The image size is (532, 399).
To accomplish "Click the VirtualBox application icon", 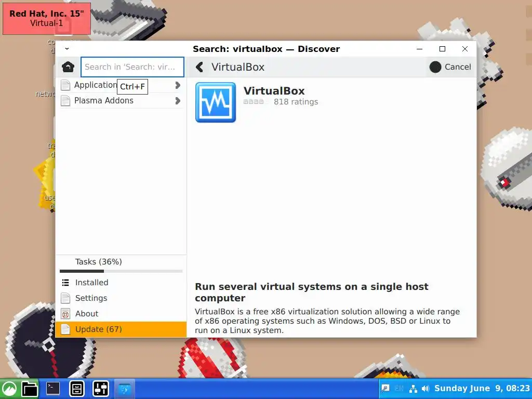I will point(216,102).
